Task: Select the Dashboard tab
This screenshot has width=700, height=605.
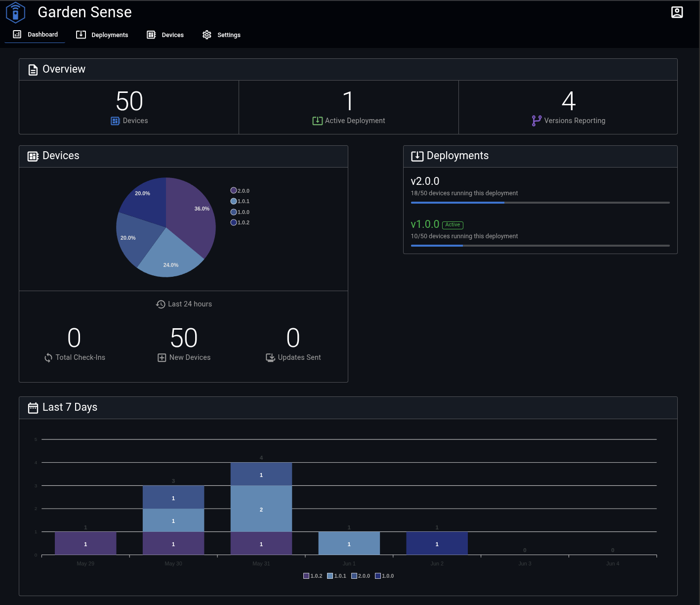Action: 35,34
